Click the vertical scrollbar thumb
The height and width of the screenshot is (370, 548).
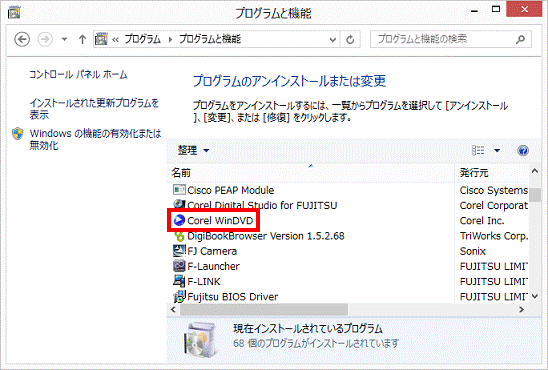[535, 195]
